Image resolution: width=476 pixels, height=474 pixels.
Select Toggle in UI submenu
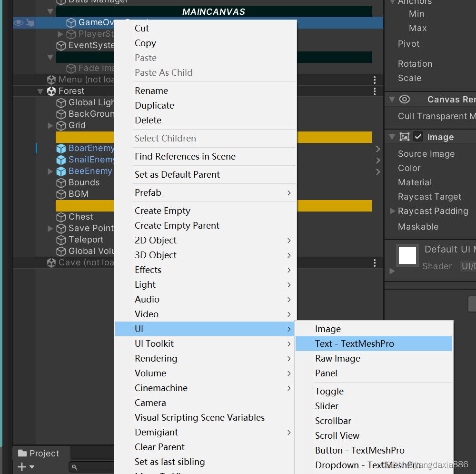[374, 392]
